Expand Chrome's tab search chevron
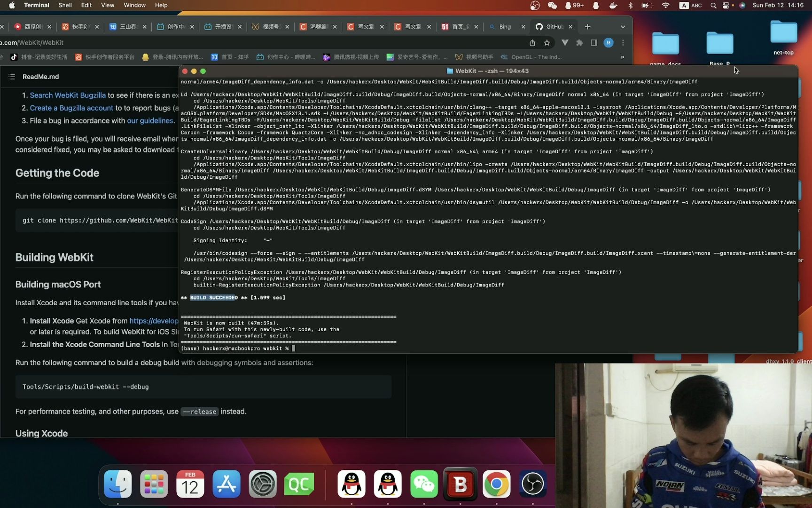 coord(623,27)
